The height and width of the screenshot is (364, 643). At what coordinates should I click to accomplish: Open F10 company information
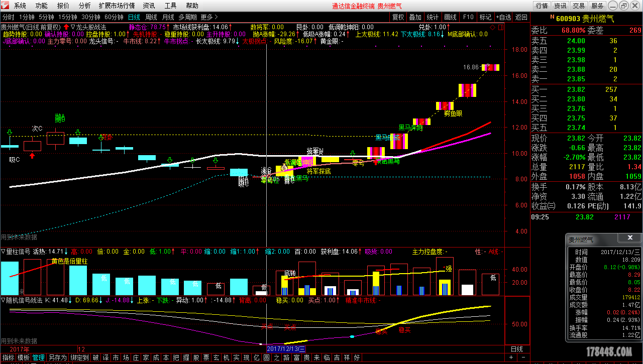[x=468, y=17]
